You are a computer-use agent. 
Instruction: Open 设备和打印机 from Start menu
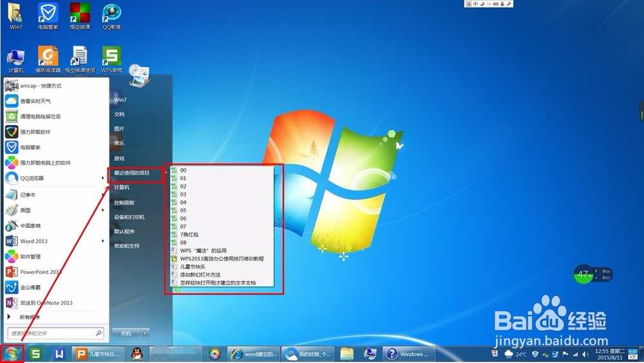(129, 217)
